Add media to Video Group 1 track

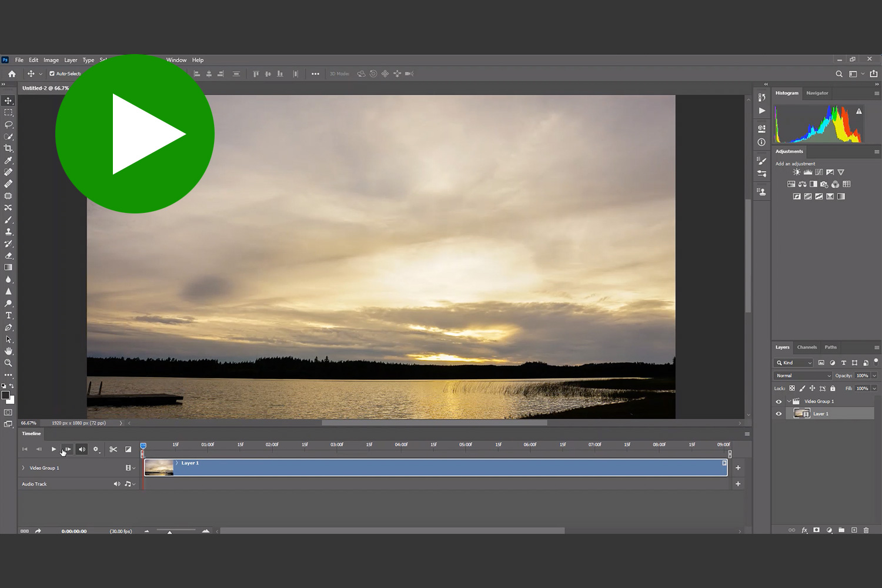738,468
